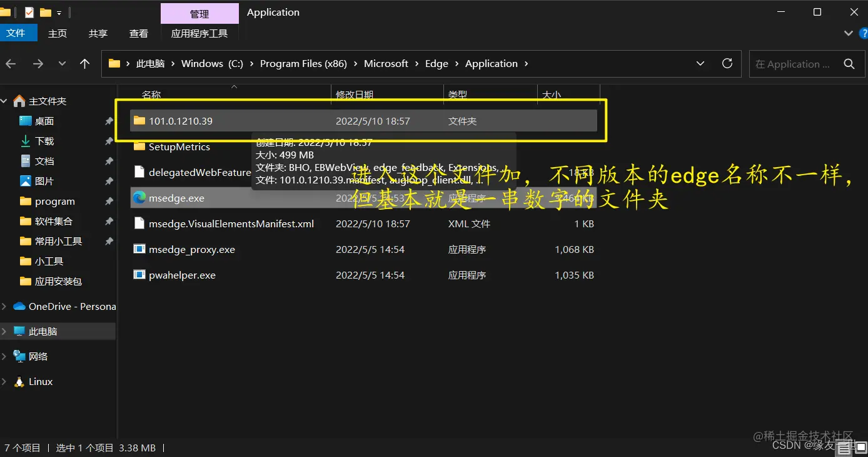The width and height of the screenshot is (868, 457).
Task: Open chevron after Application breadcrumb
Action: coord(526,64)
